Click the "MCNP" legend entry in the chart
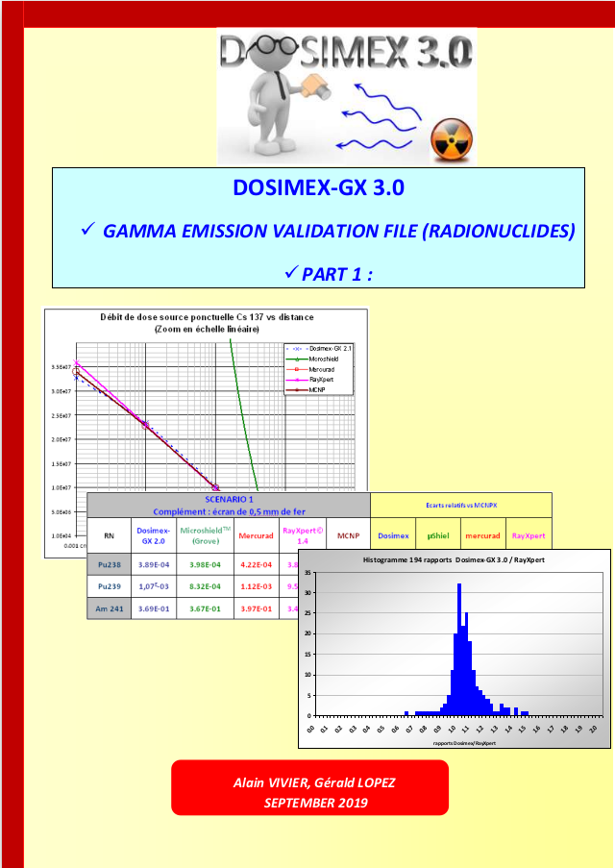615x868 pixels. [307, 389]
